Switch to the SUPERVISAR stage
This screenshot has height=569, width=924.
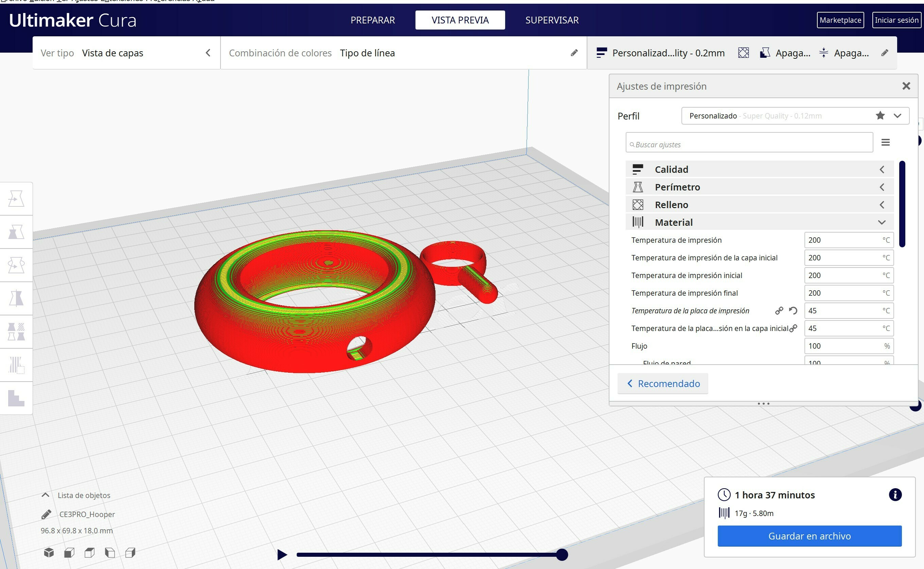point(552,20)
